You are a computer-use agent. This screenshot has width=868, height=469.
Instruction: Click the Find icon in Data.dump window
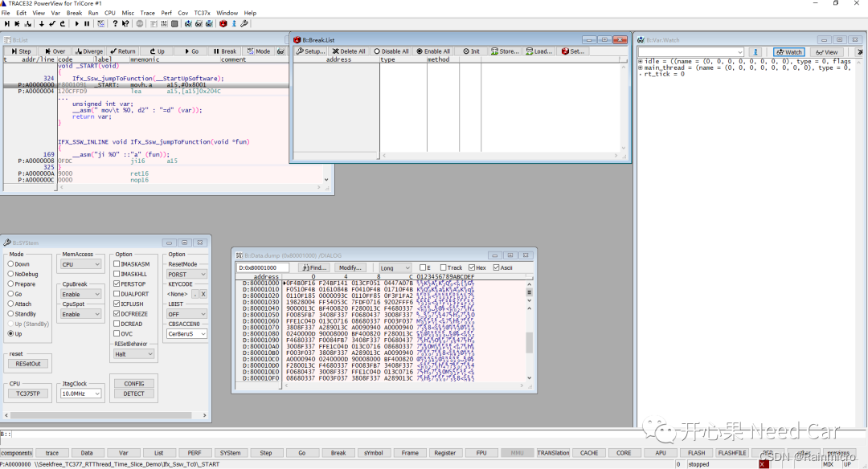tap(315, 267)
